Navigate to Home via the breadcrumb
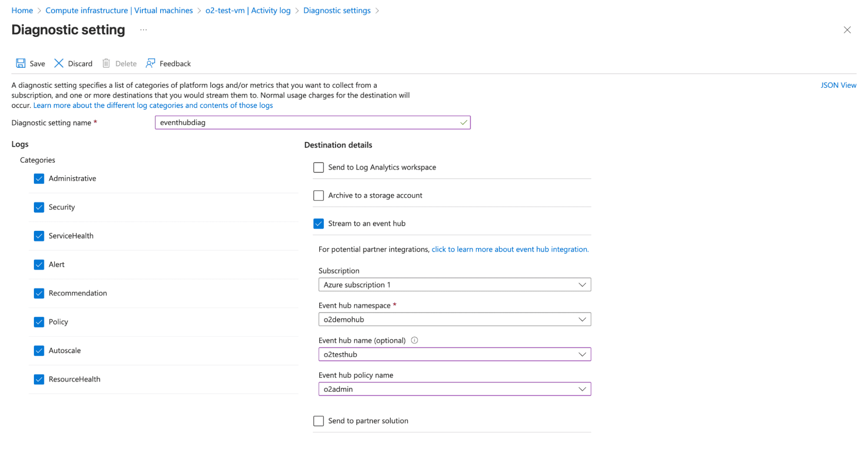Screen dimensions: 868x469 (22, 10)
